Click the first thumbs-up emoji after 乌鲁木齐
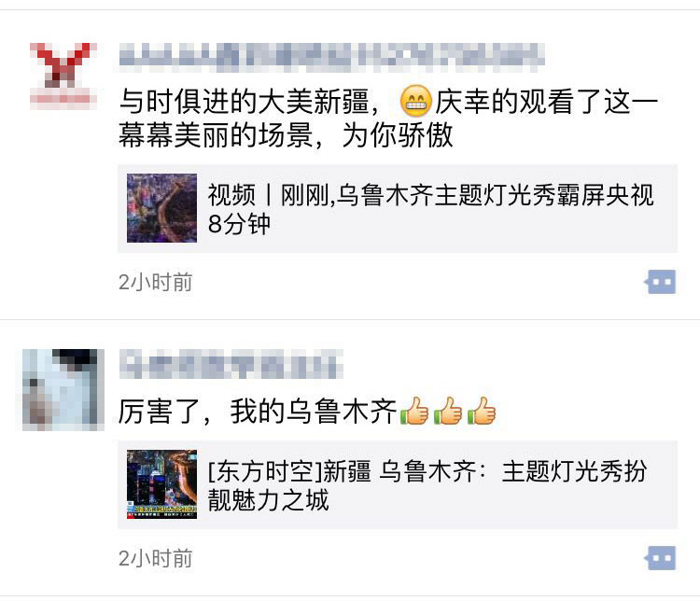The image size is (700, 601). point(414,411)
